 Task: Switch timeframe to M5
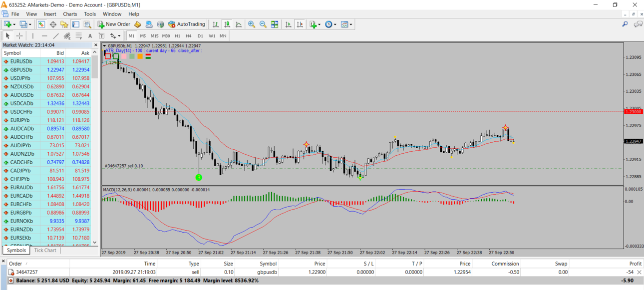(x=143, y=36)
